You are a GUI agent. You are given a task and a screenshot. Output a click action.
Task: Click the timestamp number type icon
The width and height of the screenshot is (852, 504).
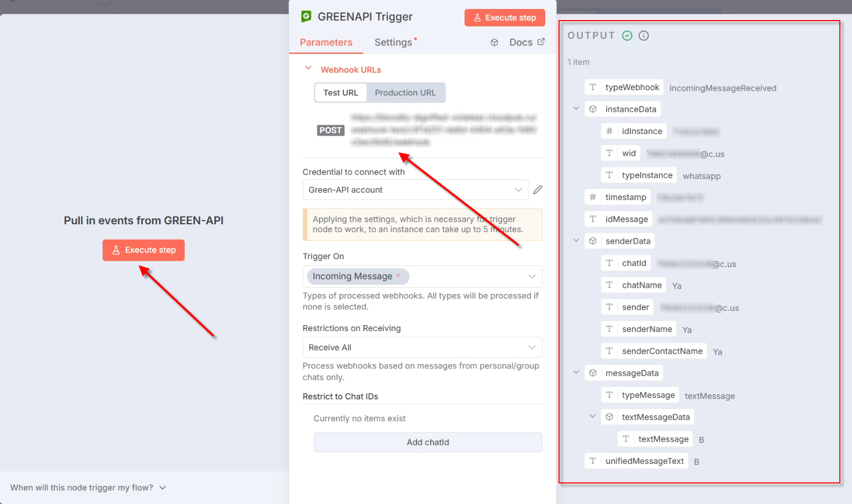pyautogui.click(x=593, y=197)
